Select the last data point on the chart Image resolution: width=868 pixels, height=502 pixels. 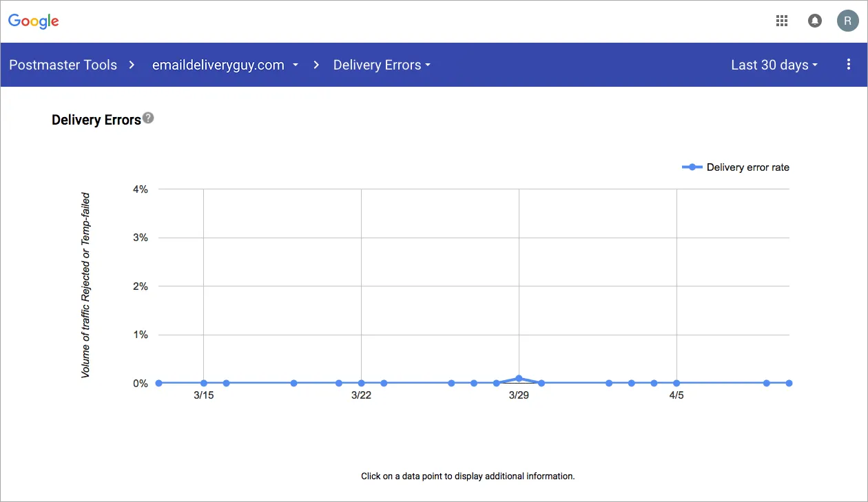point(789,383)
